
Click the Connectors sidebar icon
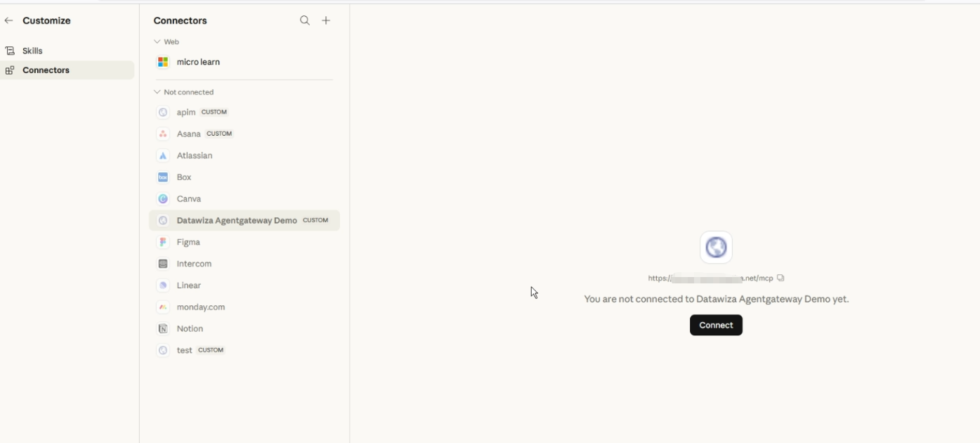click(x=10, y=70)
